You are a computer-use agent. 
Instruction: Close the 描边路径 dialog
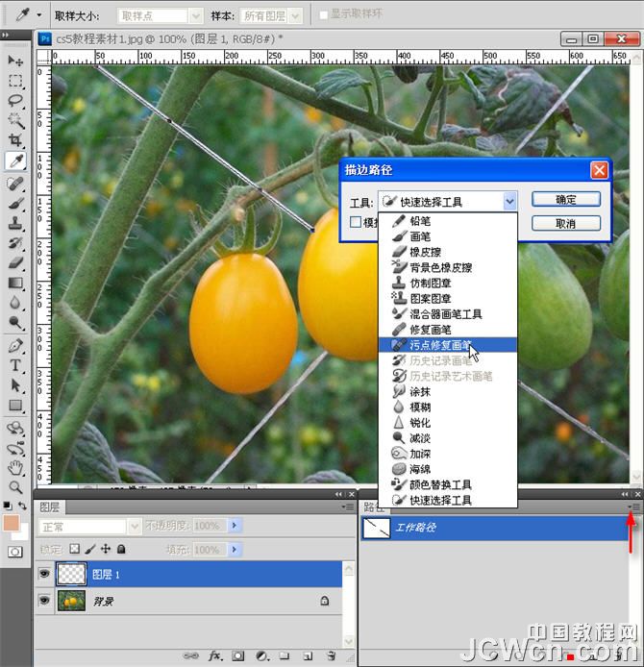[600, 170]
